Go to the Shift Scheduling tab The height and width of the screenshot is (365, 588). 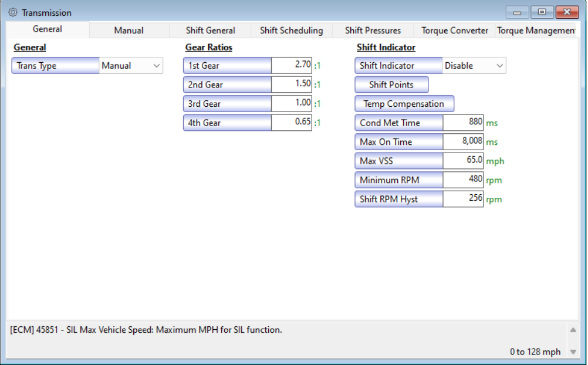291,31
